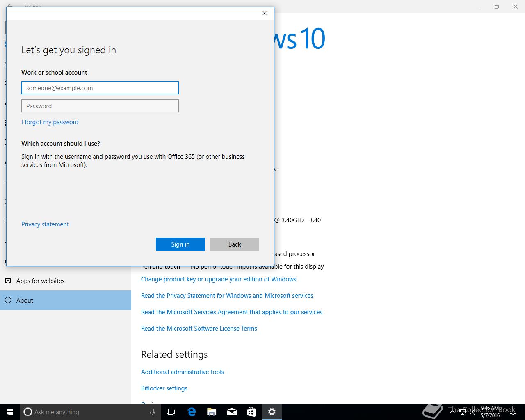This screenshot has width=525, height=420.
Task: Click the About info circle icon
Action: (8, 300)
